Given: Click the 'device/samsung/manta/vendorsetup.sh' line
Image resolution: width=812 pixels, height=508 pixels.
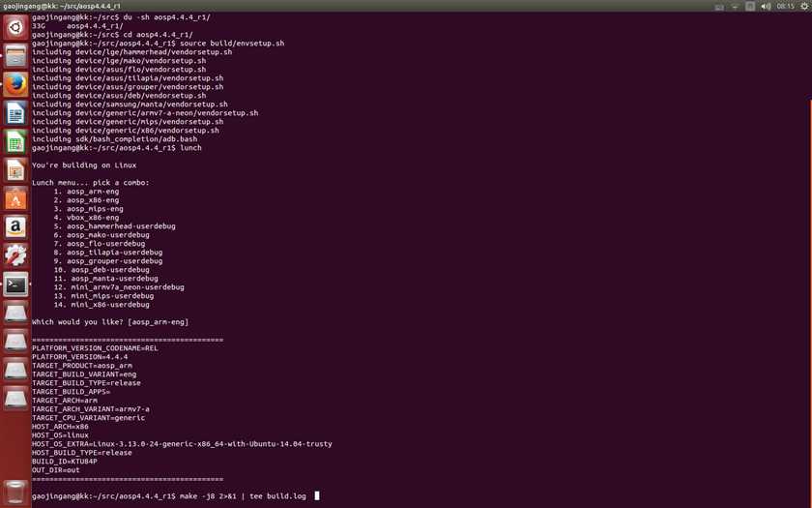Looking at the screenshot, I should 130,105.
